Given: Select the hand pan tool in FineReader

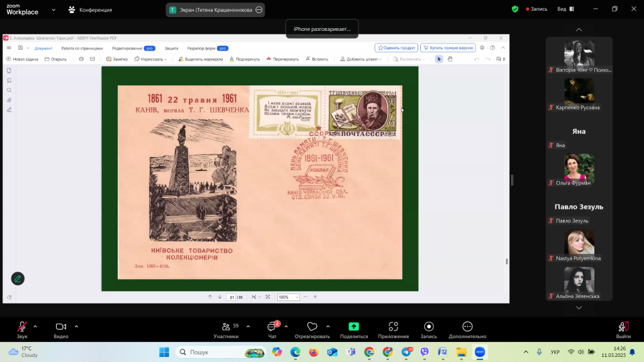Looking at the screenshot, I should click(x=450, y=59).
